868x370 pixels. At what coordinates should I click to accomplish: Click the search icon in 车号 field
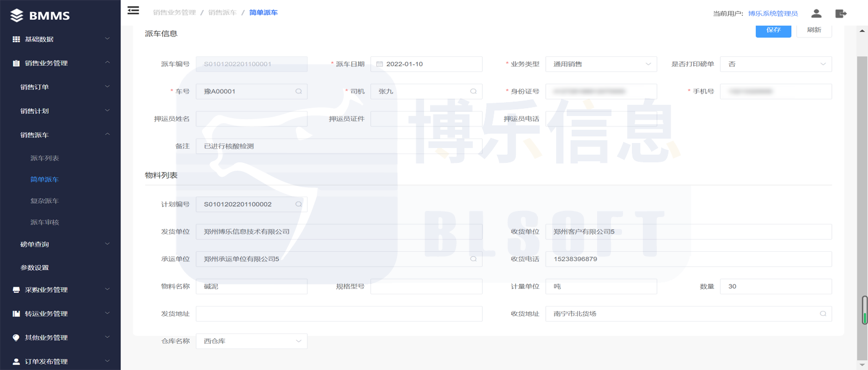point(299,91)
